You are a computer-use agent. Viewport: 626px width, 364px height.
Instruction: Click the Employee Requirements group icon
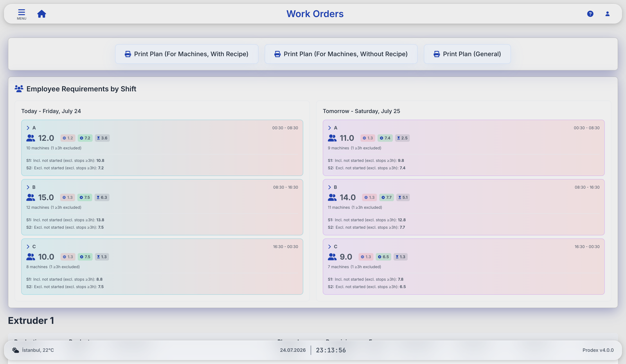click(19, 89)
